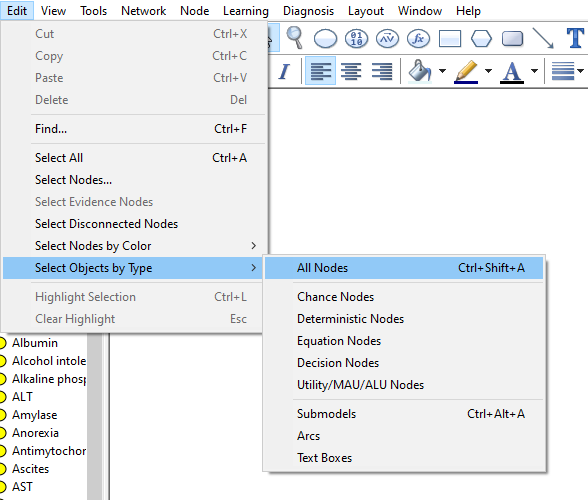Toggle italic text formatting

click(284, 71)
